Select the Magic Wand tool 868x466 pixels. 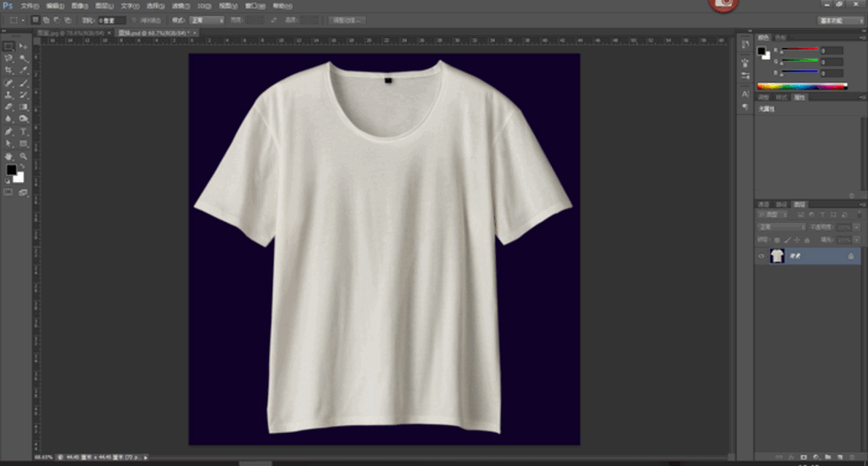click(24, 58)
